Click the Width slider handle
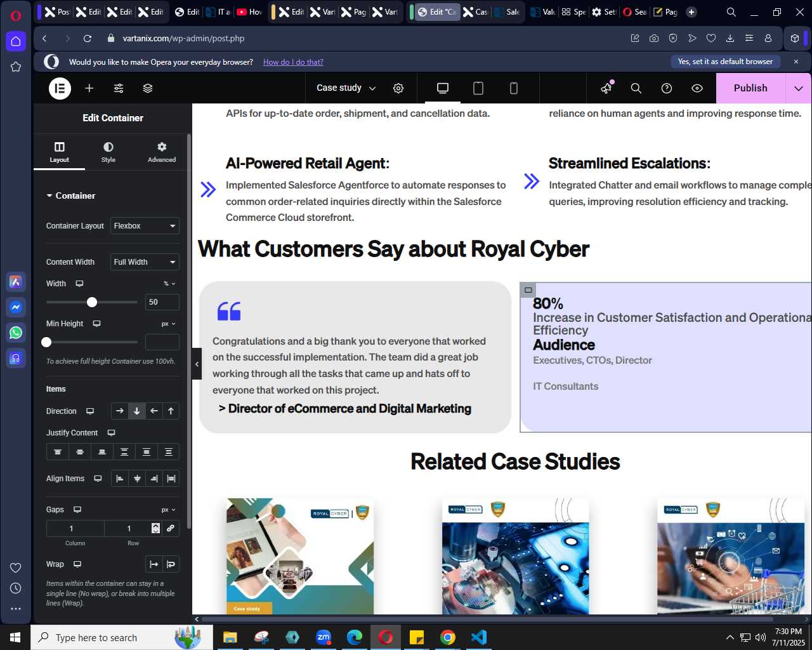The height and width of the screenshot is (650, 812). click(92, 302)
